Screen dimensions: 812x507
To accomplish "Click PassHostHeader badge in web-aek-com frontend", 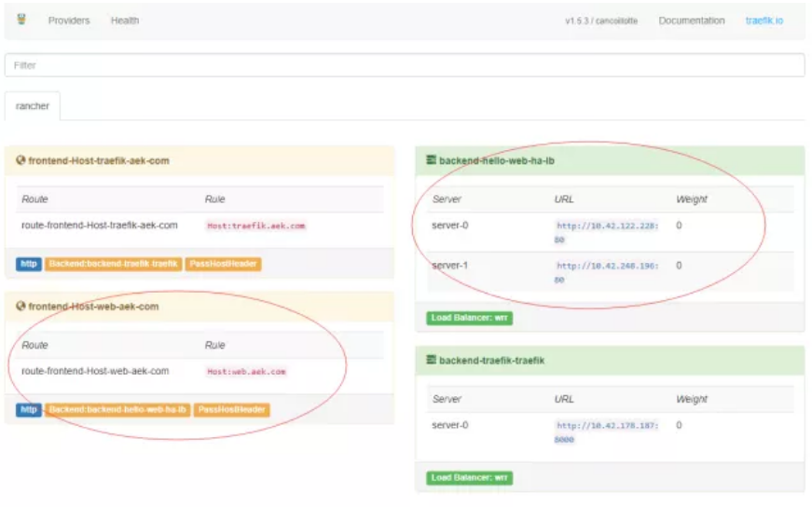I will 231,410.
